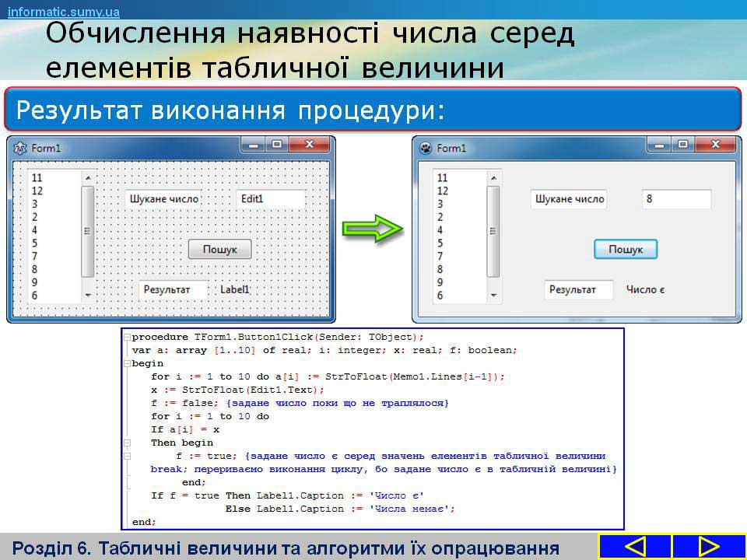Click the scrollbar thumb in right form's list
The image size is (747, 560).
click(492, 231)
